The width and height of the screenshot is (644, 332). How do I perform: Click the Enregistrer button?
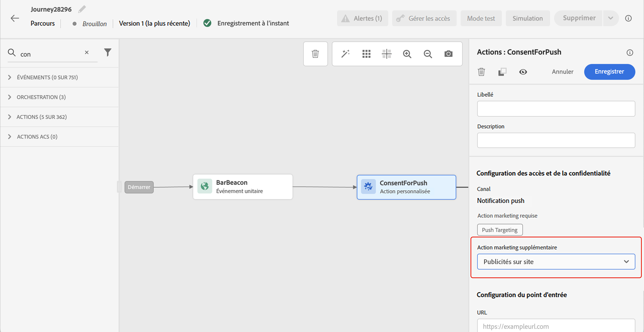click(x=609, y=72)
